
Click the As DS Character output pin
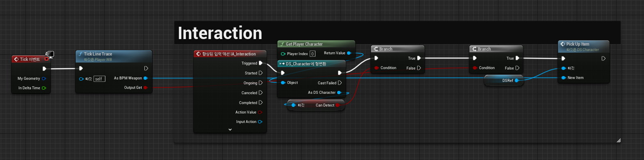(339, 93)
